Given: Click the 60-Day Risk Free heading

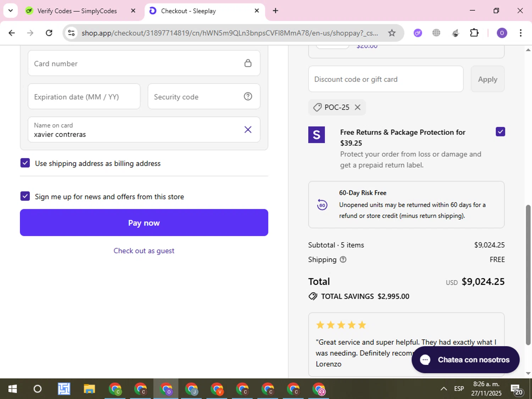Looking at the screenshot, I should point(362,193).
